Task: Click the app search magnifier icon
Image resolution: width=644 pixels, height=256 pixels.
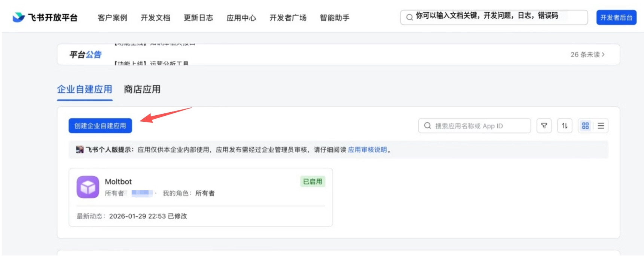Action: [x=428, y=126]
